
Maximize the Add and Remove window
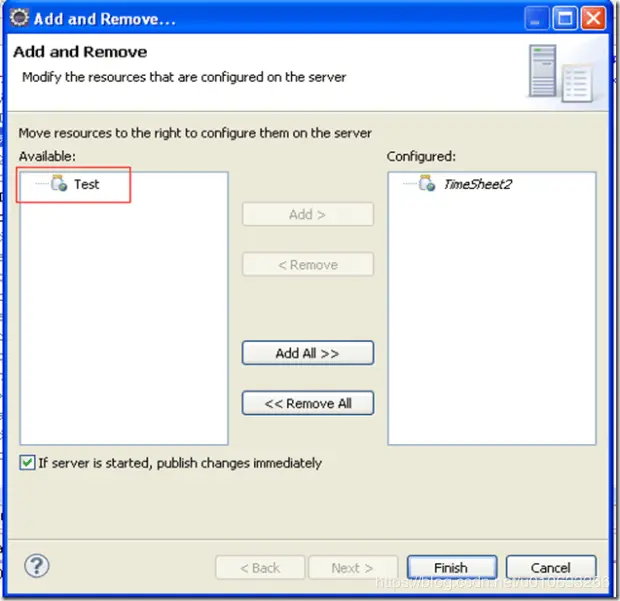tap(565, 18)
